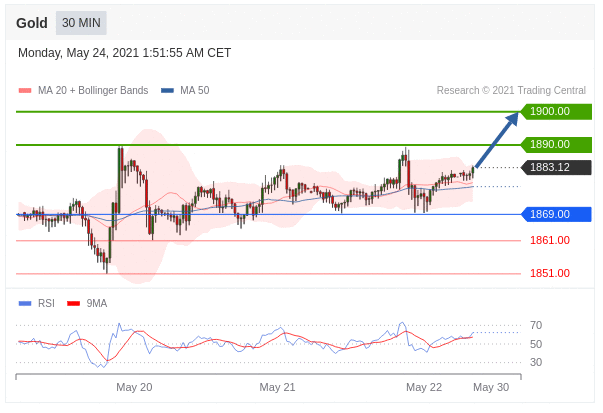Click the 1890.00 resistance price label
This screenshot has height=413, width=603.
pos(556,145)
